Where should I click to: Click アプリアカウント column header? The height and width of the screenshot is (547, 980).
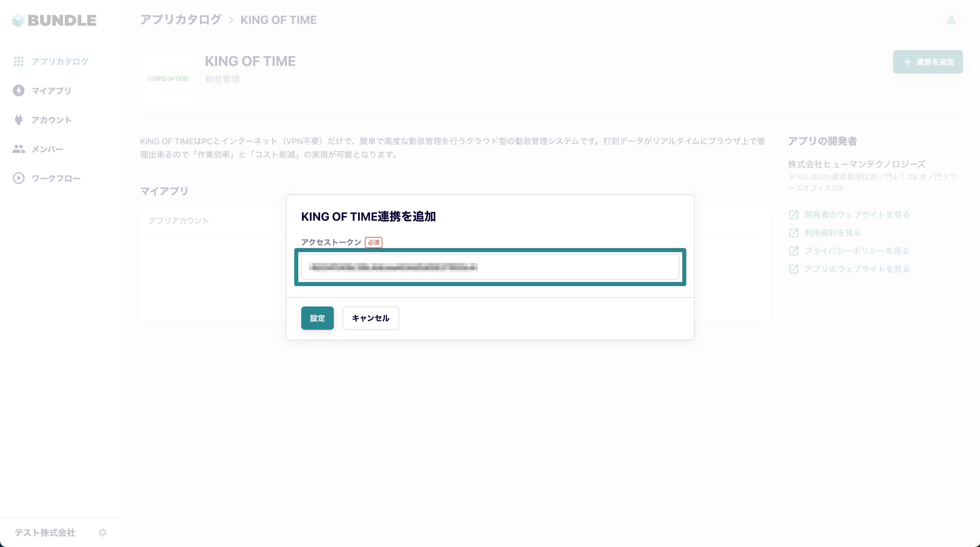coord(179,221)
